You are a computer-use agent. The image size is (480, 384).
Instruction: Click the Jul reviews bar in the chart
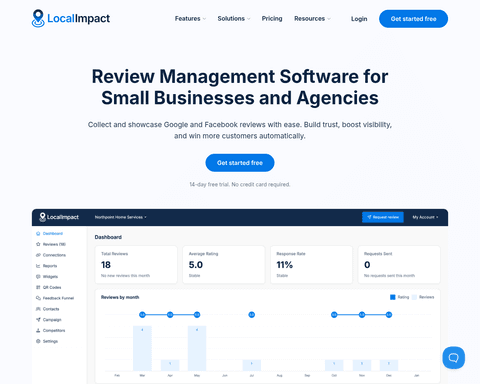click(252, 365)
